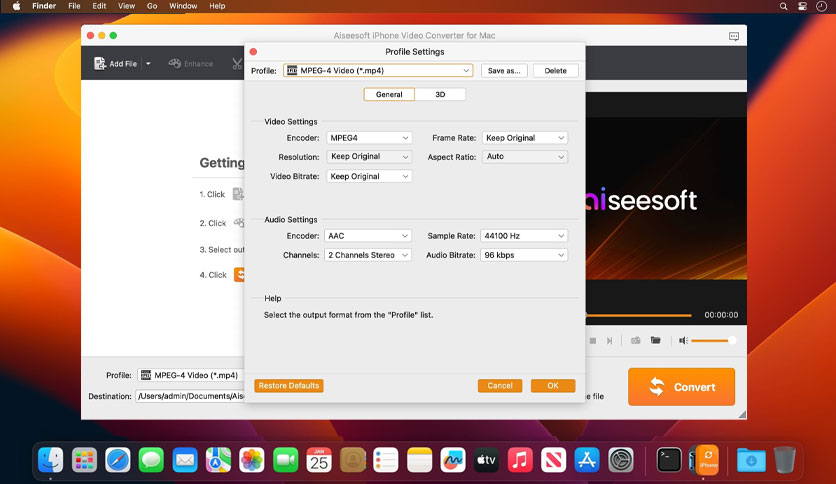Open the Add File dropdown arrow

tap(148, 63)
